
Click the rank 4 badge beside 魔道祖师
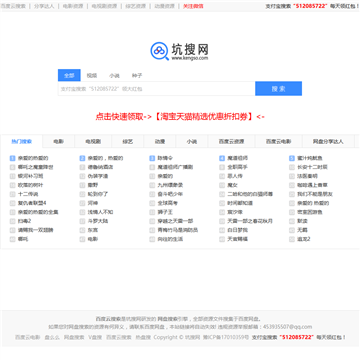pos(222,158)
